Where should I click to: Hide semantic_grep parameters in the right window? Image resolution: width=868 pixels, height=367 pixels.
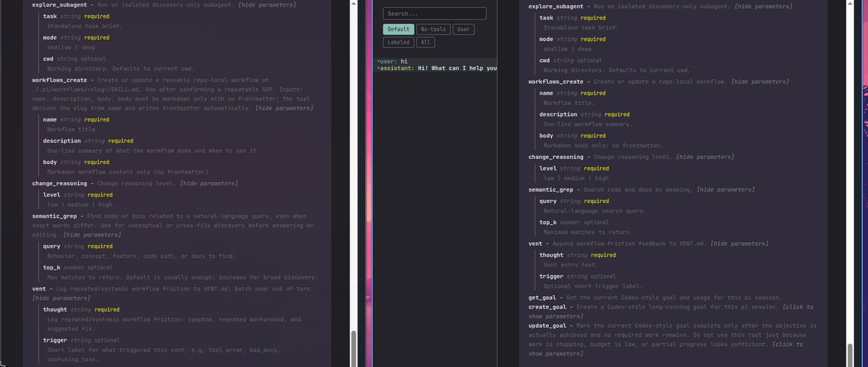tap(726, 190)
